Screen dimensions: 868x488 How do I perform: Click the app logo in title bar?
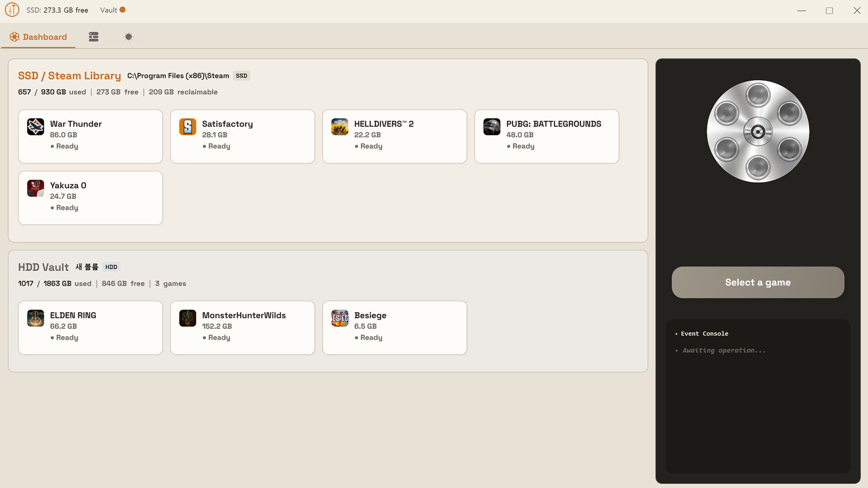click(12, 10)
